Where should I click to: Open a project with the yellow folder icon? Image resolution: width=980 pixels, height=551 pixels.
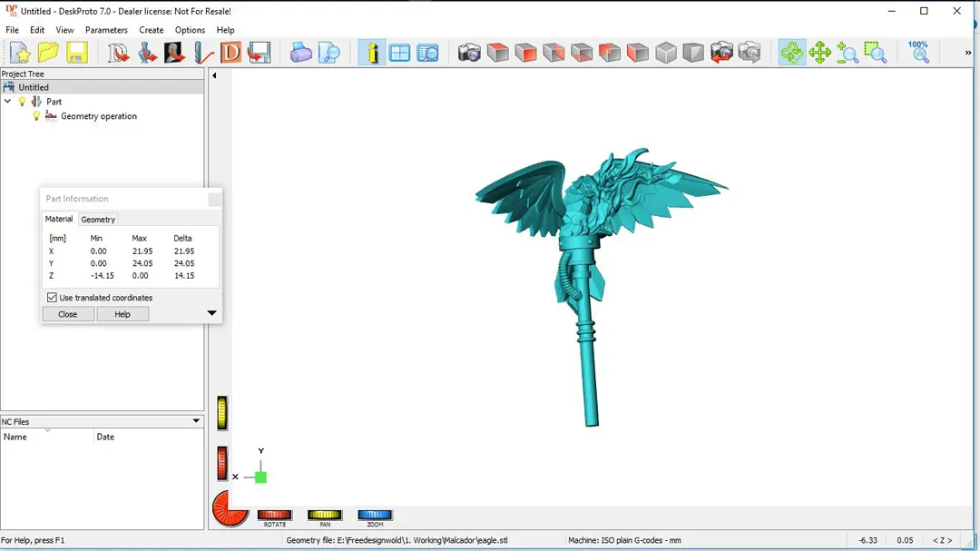(x=48, y=53)
